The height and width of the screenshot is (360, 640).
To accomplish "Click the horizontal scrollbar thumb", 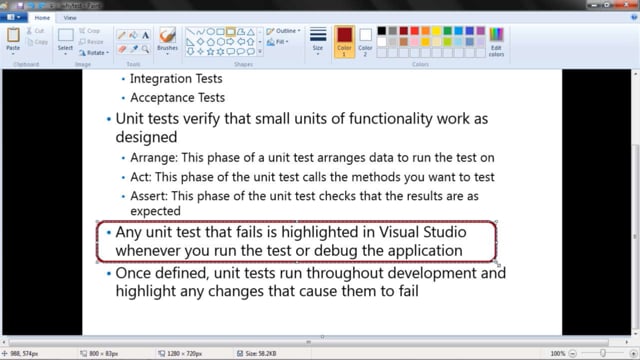I will tap(309, 342).
